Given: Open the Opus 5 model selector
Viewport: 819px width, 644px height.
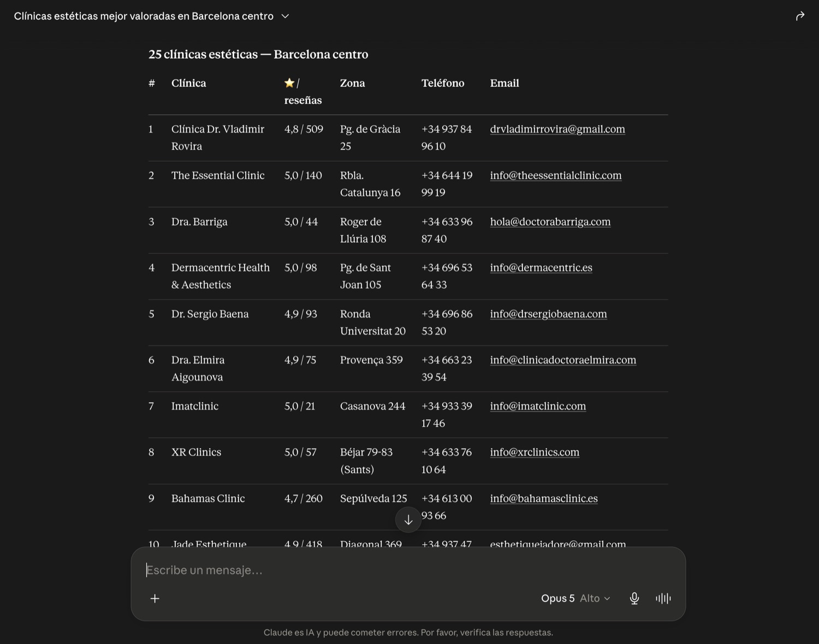Looking at the screenshot, I should [557, 599].
